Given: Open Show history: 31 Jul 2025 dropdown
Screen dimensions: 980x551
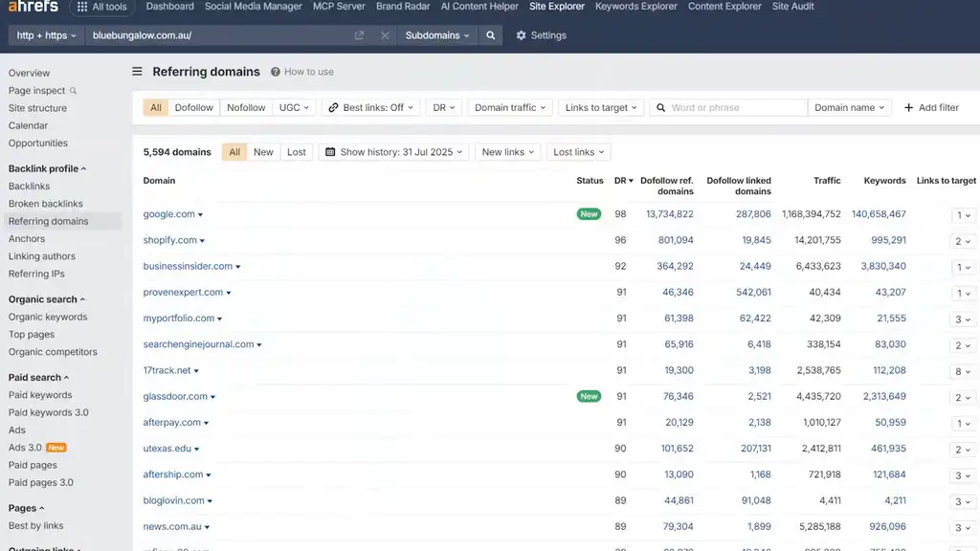Looking at the screenshot, I should pos(393,152).
